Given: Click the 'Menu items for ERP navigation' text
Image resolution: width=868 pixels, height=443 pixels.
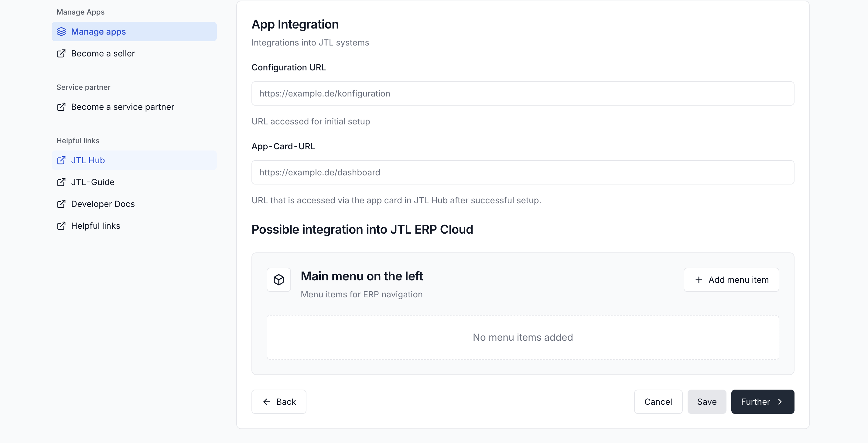Looking at the screenshot, I should coord(361,295).
